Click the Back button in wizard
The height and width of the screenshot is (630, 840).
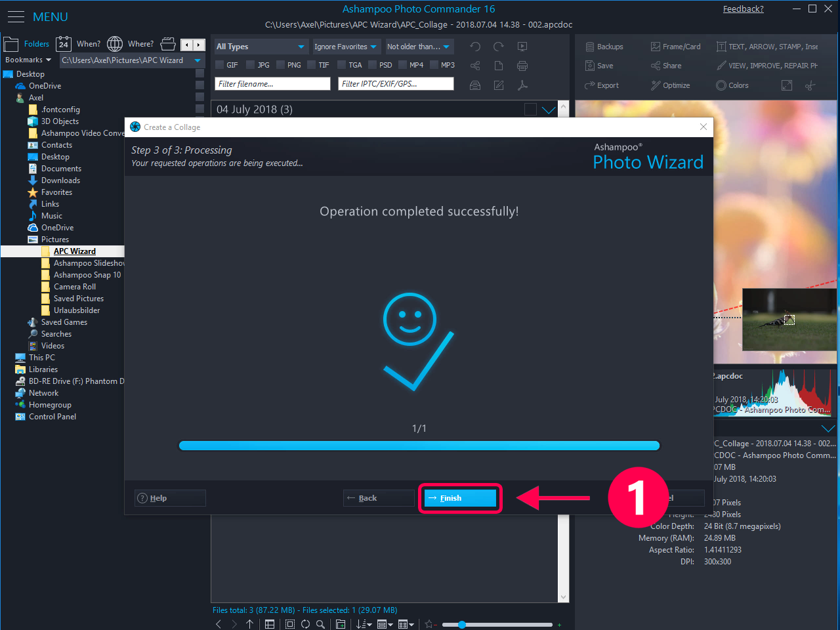[379, 498]
